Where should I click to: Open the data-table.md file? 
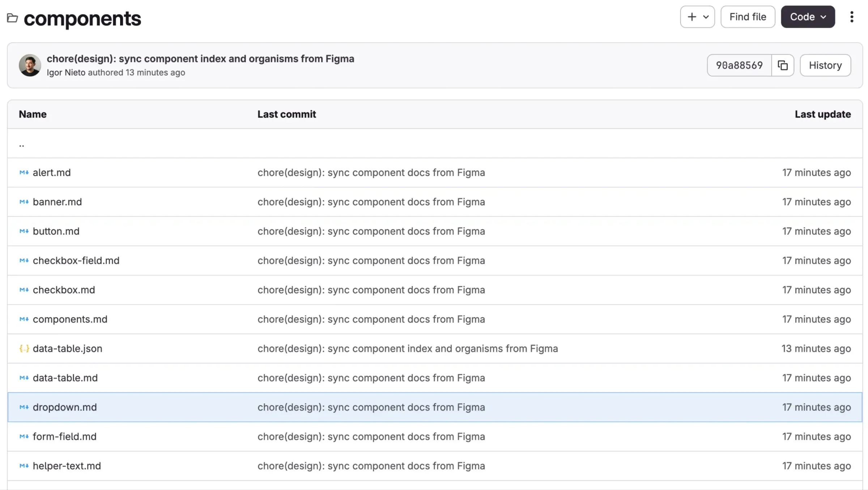click(x=65, y=378)
